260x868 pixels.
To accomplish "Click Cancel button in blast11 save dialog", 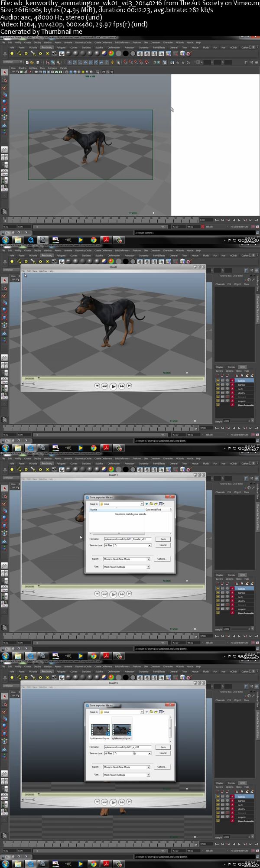I will 163,545.
